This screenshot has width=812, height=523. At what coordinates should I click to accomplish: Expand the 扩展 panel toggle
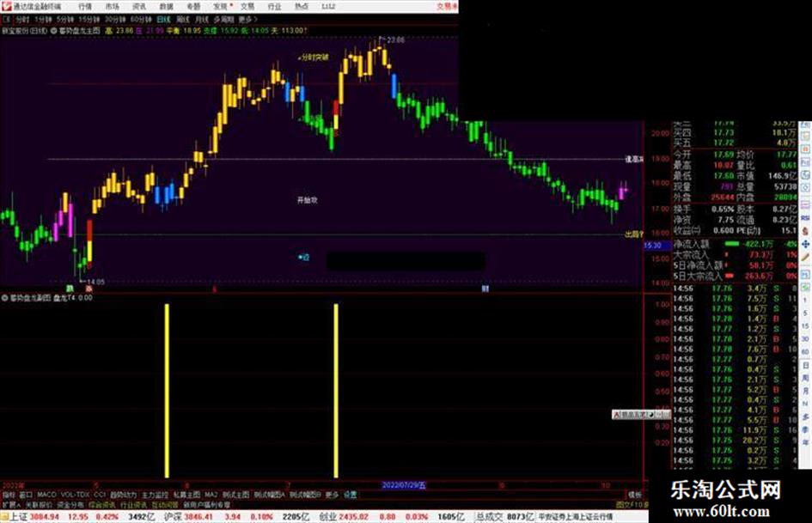(x=11, y=505)
